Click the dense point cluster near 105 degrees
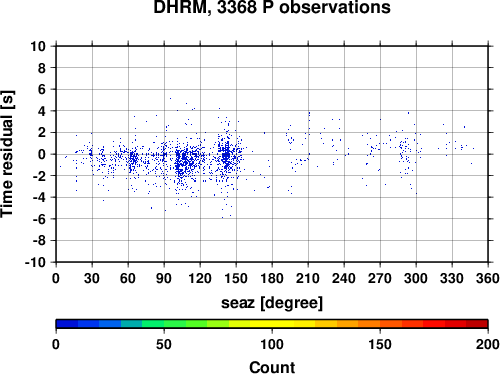Image resolution: width=500 pixels, height=374 pixels. [184, 160]
